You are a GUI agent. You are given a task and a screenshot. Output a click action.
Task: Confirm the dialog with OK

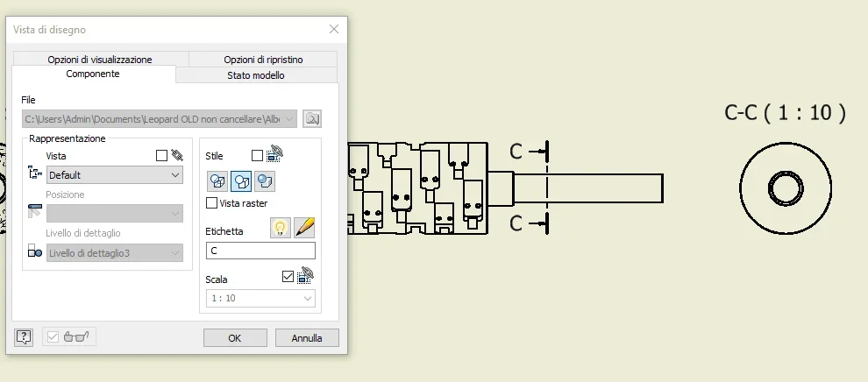coord(235,338)
